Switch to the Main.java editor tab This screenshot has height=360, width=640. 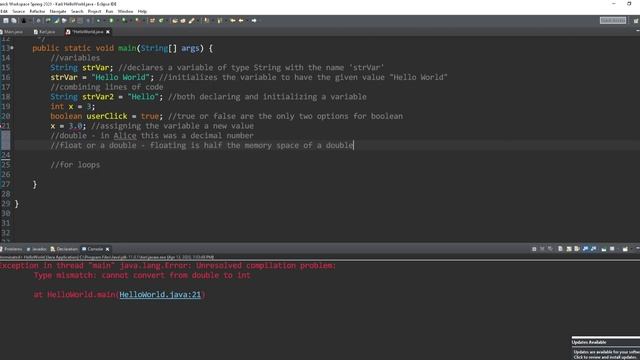coord(12,32)
